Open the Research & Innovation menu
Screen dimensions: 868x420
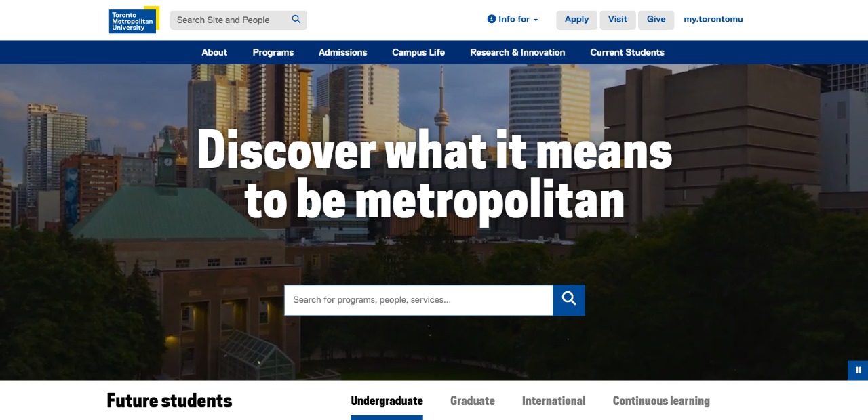517,52
